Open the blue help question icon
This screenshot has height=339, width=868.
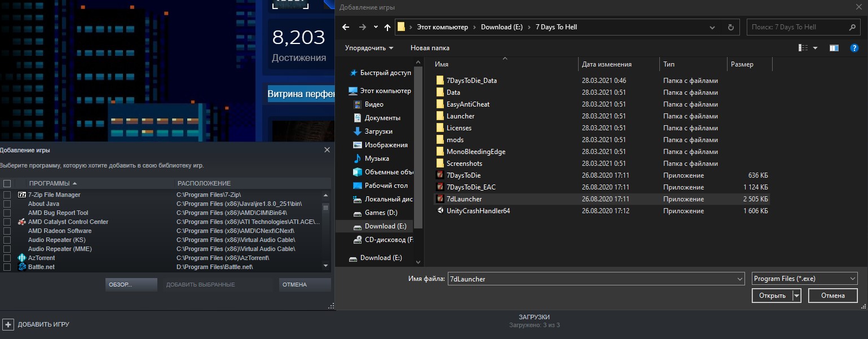pyautogui.click(x=854, y=48)
